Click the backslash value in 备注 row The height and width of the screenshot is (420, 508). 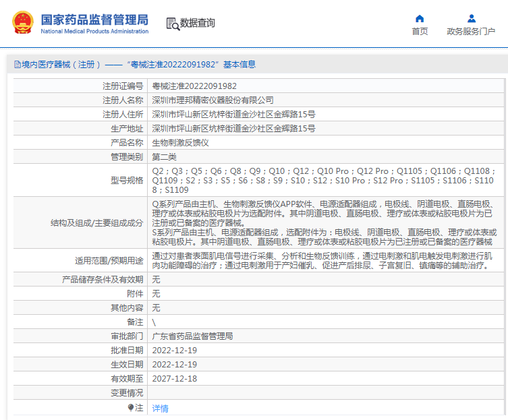coord(154,322)
